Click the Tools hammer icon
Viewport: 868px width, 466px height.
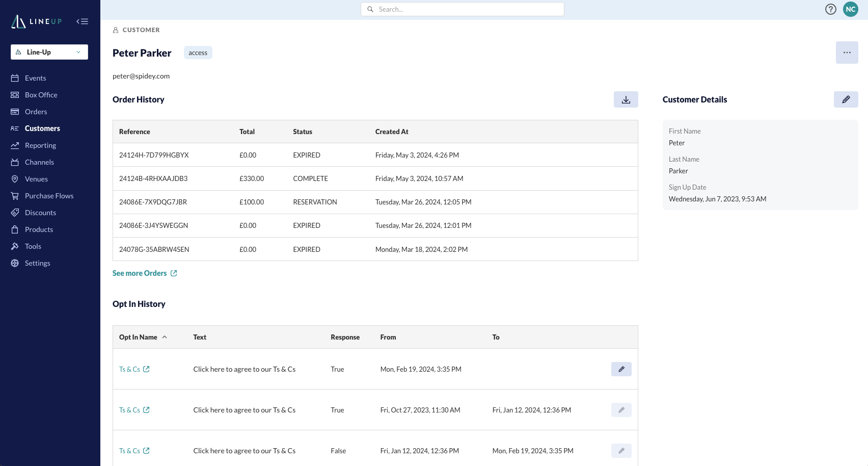coord(15,246)
